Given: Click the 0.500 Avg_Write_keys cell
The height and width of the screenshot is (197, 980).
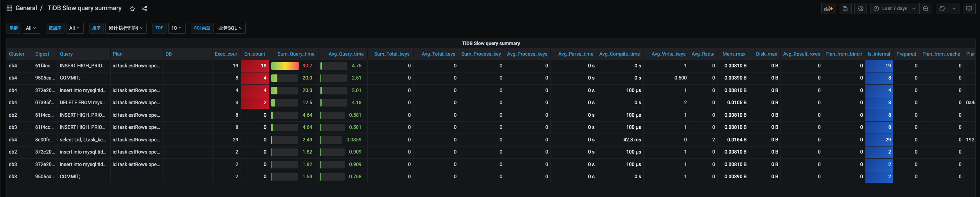Looking at the screenshot, I should point(666,78).
